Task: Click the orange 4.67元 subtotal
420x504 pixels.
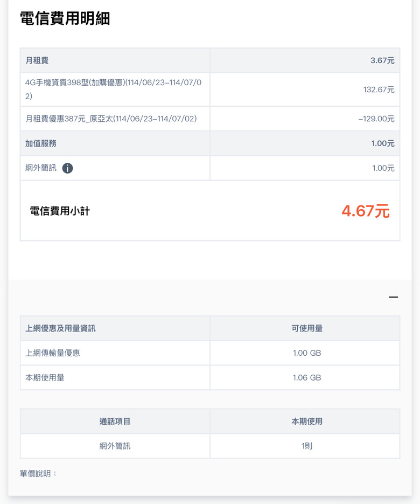Action: click(365, 211)
